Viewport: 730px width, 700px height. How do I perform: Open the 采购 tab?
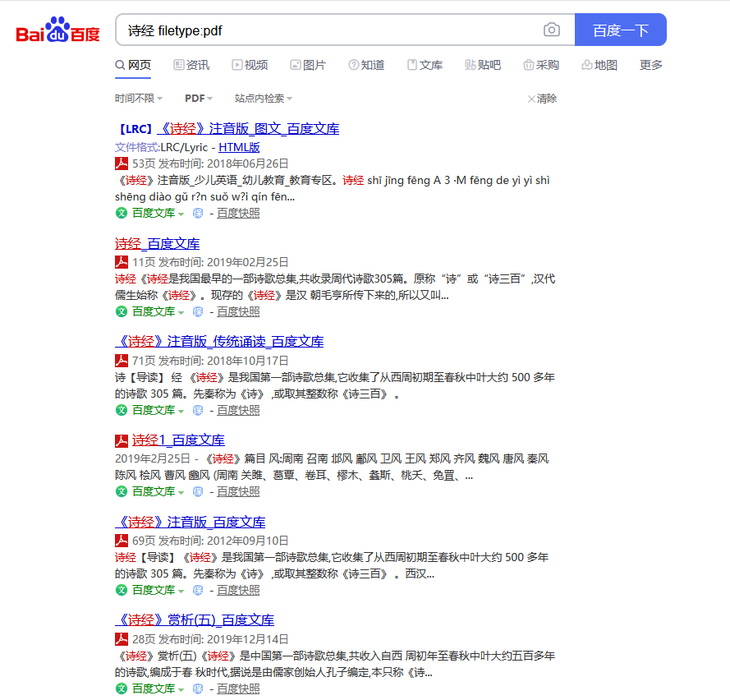541,65
